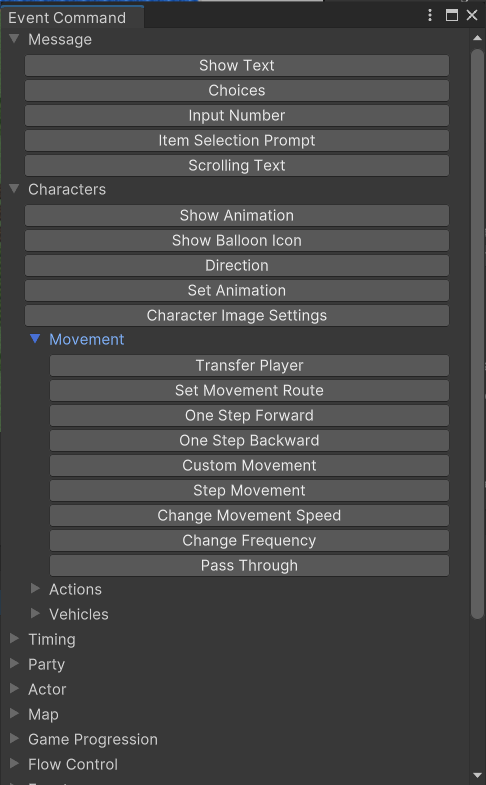Click the Transfer Player command
This screenshot has width=486, height=785.
point(249,365)
